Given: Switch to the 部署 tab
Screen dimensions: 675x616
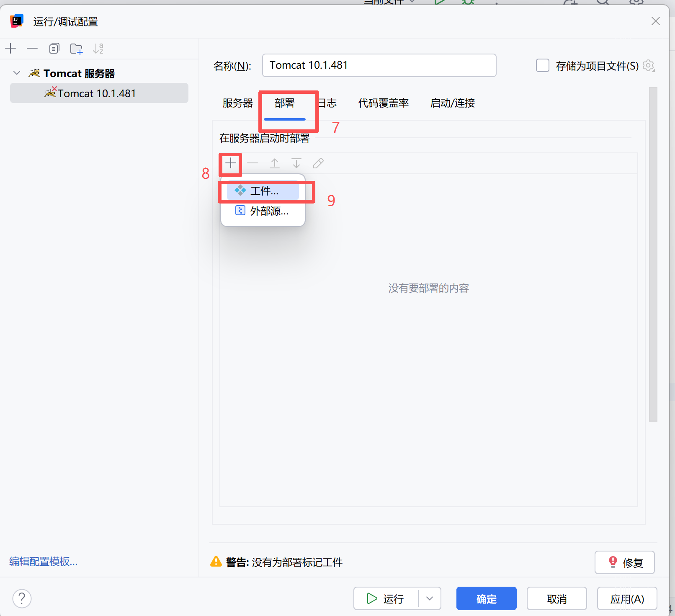Looking at the screenshot, I should tap(285, 103).
